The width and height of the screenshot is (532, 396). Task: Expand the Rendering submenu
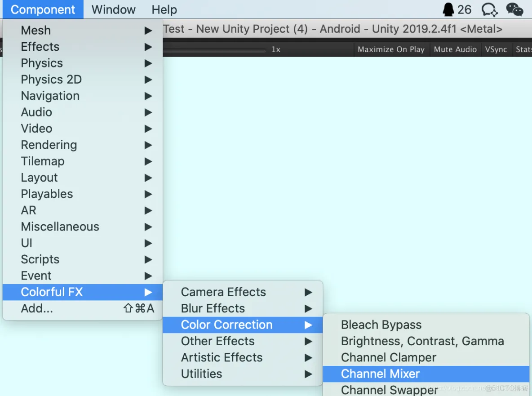click(x=82, y=145)
